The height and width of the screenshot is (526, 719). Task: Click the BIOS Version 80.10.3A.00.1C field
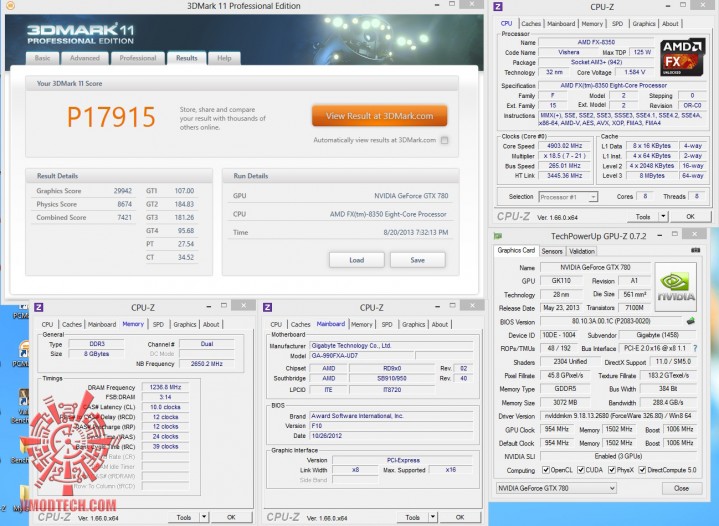click(611, 321)
